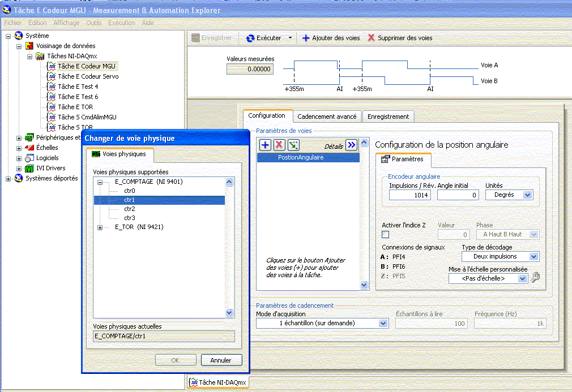Screen dimensions: 572x392
Task: Select the PostionAngulaire channel row
Action: point(308,157)
